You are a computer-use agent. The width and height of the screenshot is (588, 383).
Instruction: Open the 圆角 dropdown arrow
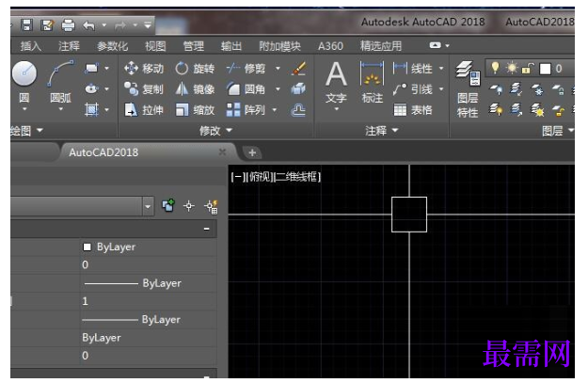(278, 89)
